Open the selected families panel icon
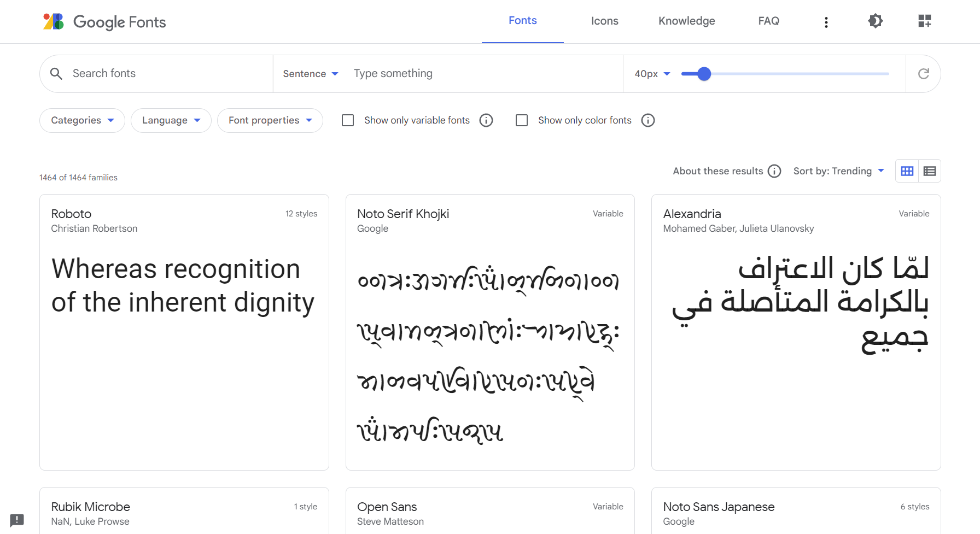This screenshot has height=534, width=980. [x=924, y=21]
